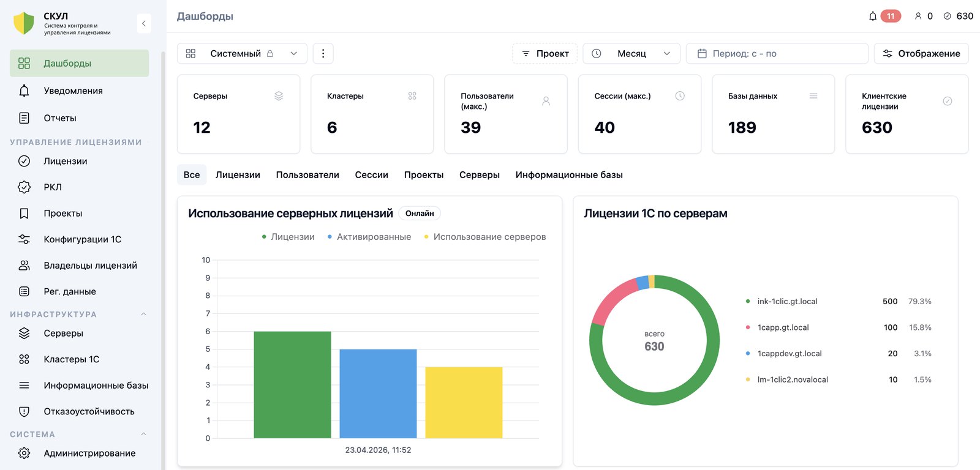The height and width of the screenshot is (470, 980).
Task: Click the clock icon in Сессии card
Action: pos(680,96)
